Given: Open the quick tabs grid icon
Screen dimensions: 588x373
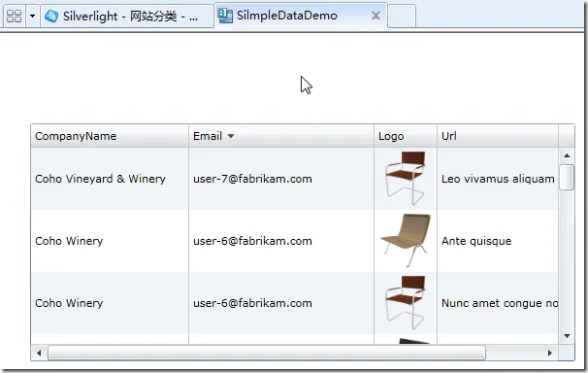Looking at the screenshot, I should [15, 17].
